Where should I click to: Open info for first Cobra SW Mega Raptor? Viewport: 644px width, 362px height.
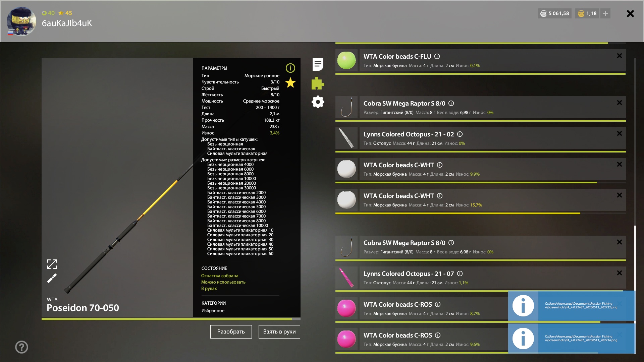tap(451, 103)
